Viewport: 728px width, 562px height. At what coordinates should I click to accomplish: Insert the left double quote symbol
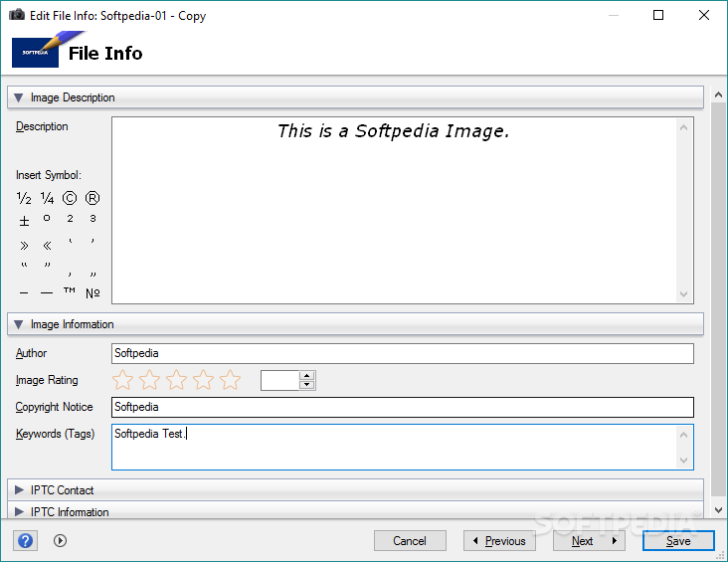click(x=24, y=266)
